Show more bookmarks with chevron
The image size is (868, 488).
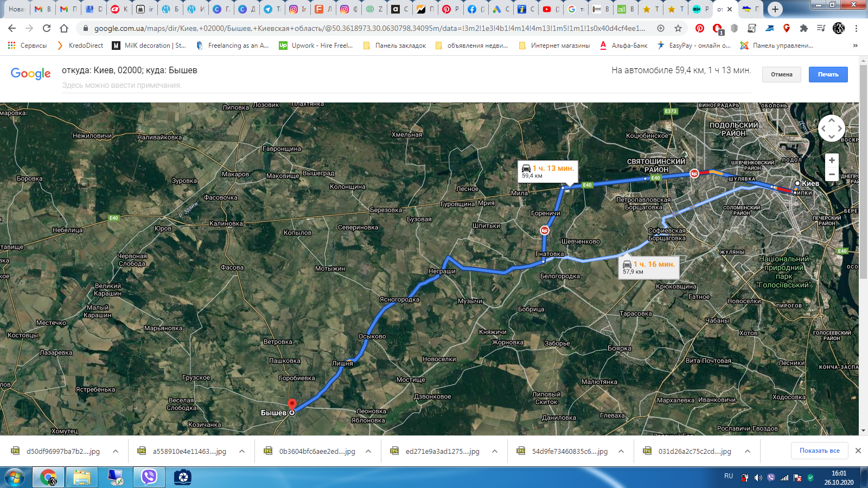tap(856, 46)
